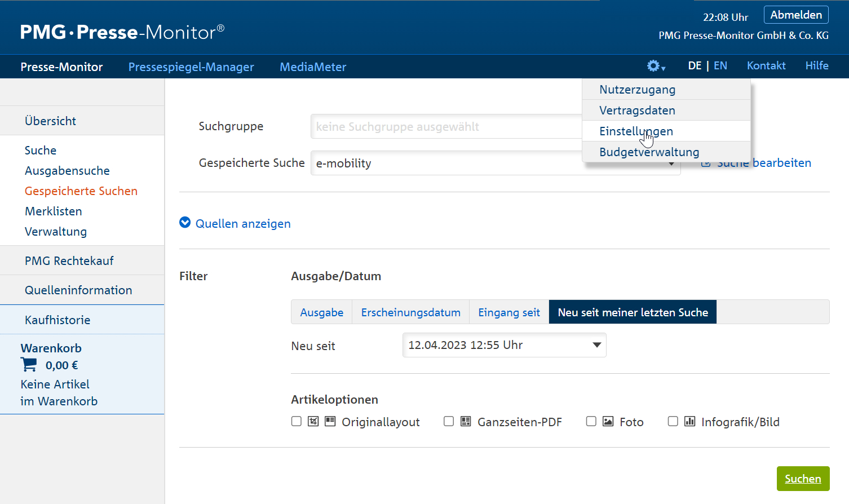Screen dimensions: 849x504
Task: Open Verwaltung in the sidebar
Action: click(x=56, y=231)
